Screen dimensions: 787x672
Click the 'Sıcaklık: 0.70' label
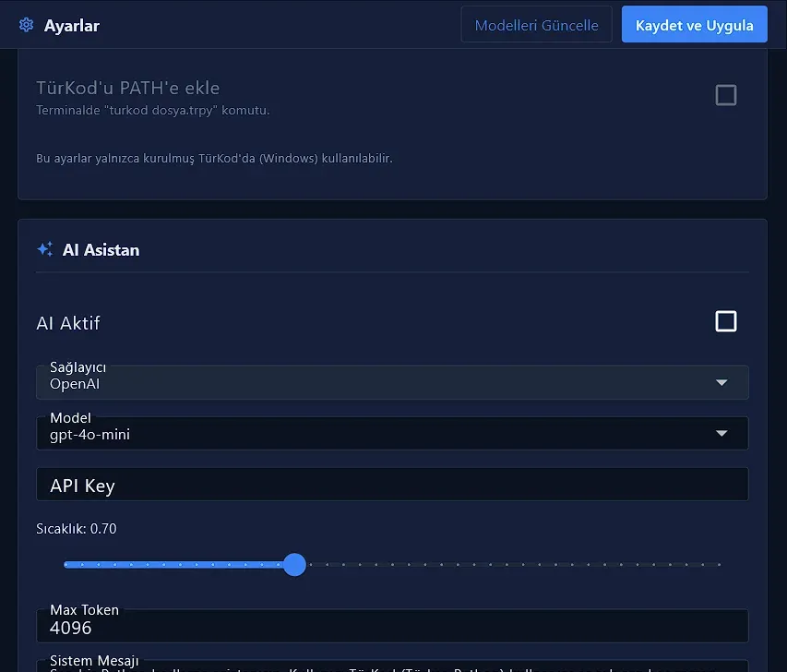point(77,529)
